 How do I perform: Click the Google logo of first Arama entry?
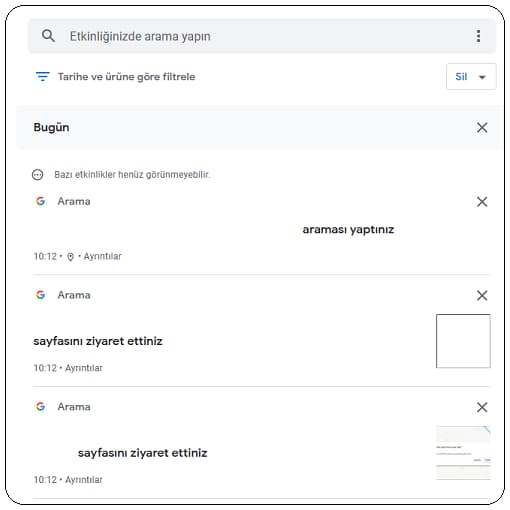(40, 201)
